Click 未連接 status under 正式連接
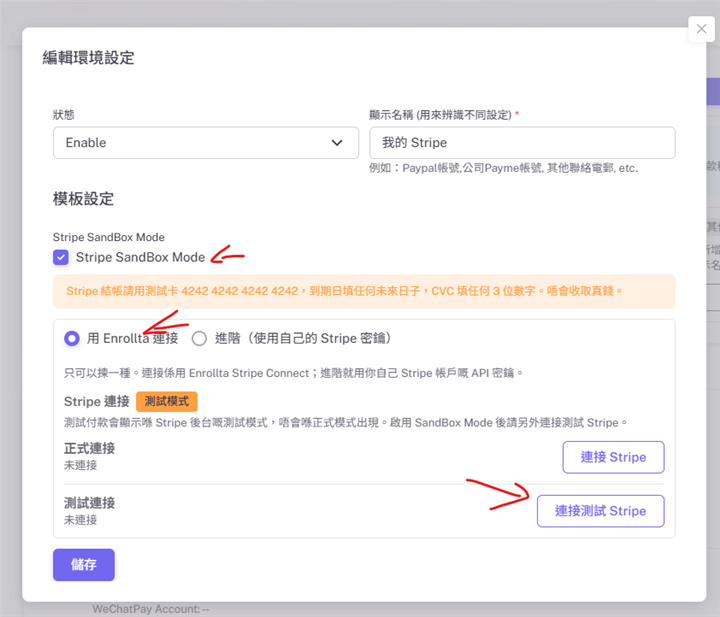 click(x=80, y=466)
